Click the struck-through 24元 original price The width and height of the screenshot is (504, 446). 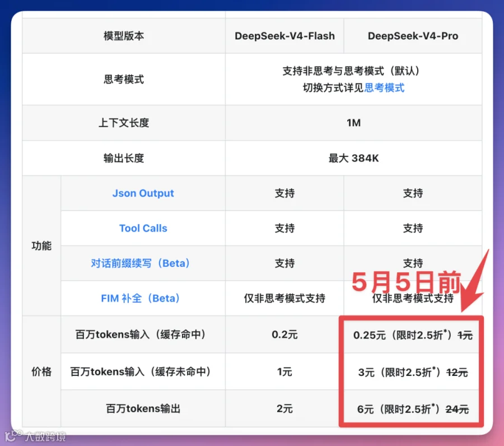(457, 410)
